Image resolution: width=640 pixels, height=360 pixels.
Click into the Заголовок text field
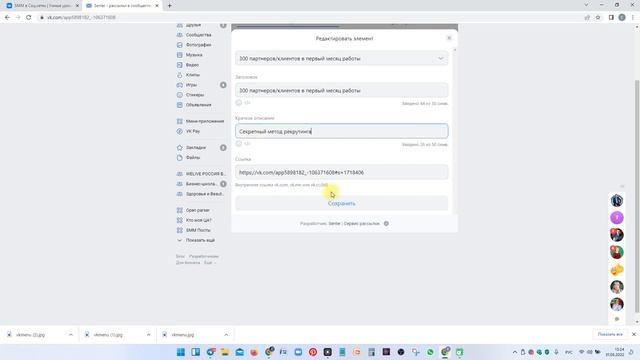(x=342, y=90)
